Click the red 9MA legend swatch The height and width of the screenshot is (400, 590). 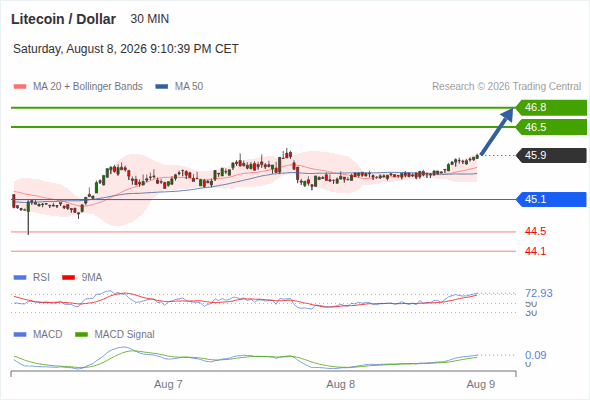[68, 278]
